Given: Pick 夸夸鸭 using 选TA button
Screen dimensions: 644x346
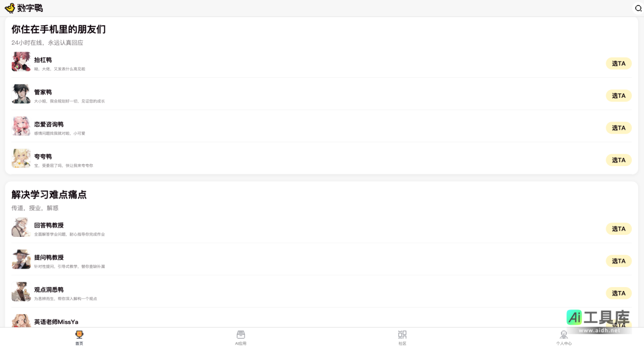Looking at the screenshot, I should [618, 160].
